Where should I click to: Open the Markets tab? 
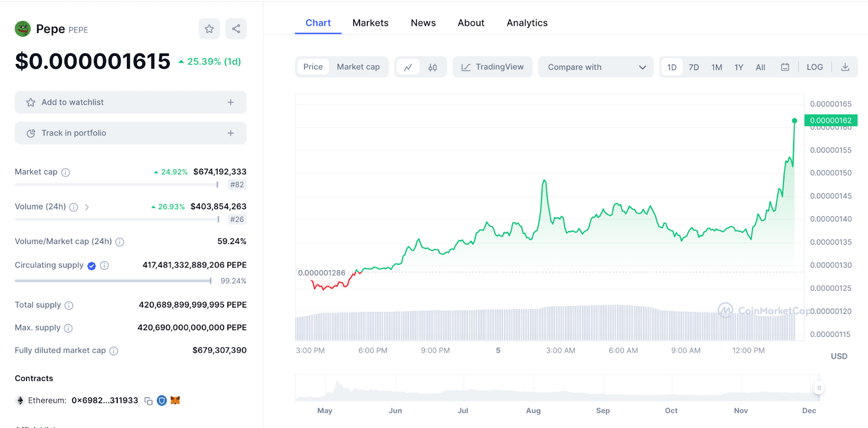point(371,23)
